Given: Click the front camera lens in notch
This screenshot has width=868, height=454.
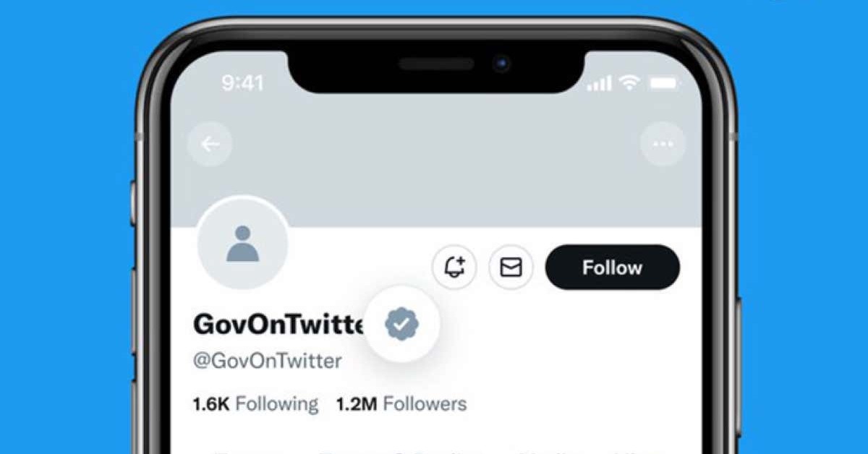Looking at the screenshot, I should pyautogui.click(x=501, y=64).
